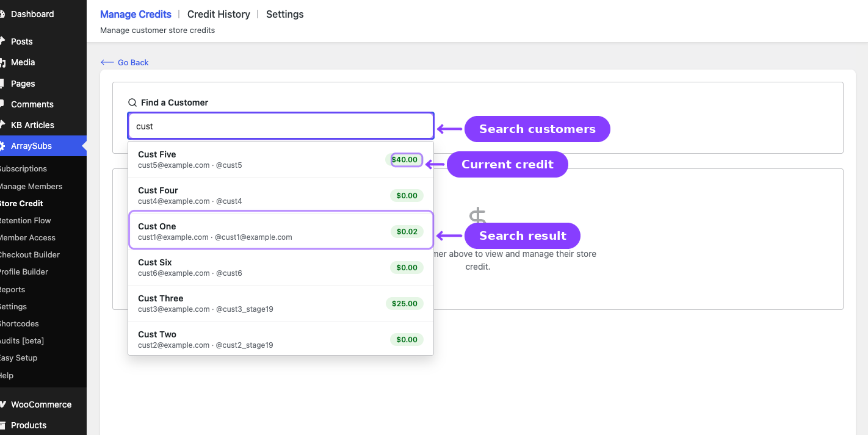868x435 pixels.
Task: Open the Easy Setup submenu item
Action: click(18, 358)
